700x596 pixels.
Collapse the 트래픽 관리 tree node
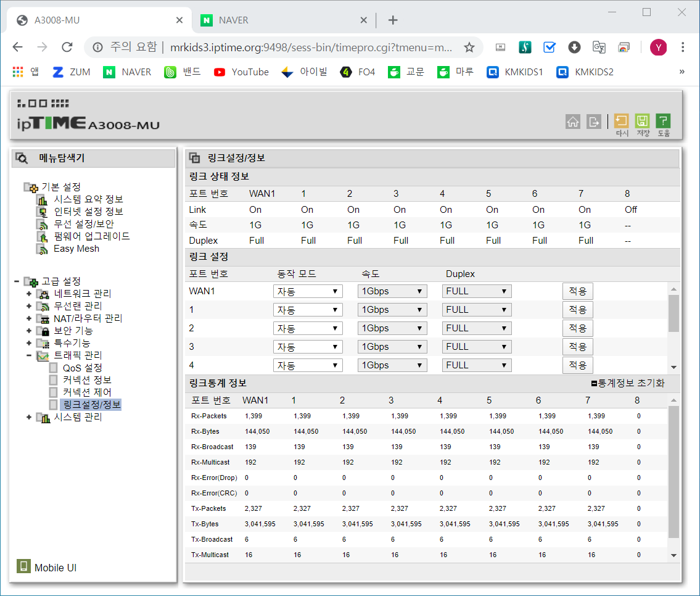(x=29, y=355)
